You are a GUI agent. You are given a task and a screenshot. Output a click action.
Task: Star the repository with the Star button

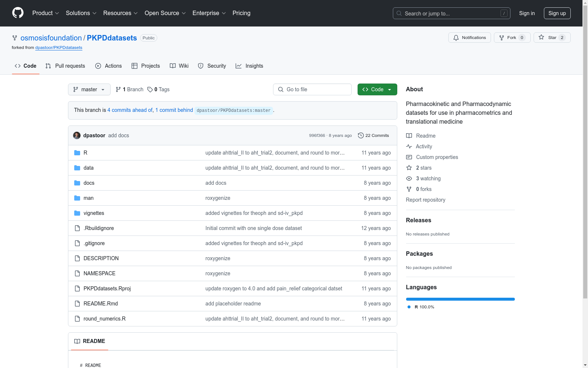click(552, 38)
